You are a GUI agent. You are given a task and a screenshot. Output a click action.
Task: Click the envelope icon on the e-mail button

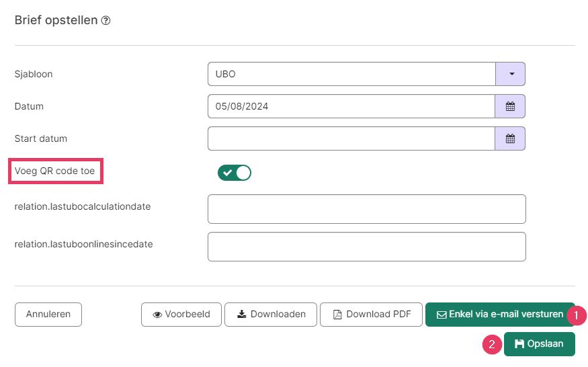point(442,315)
